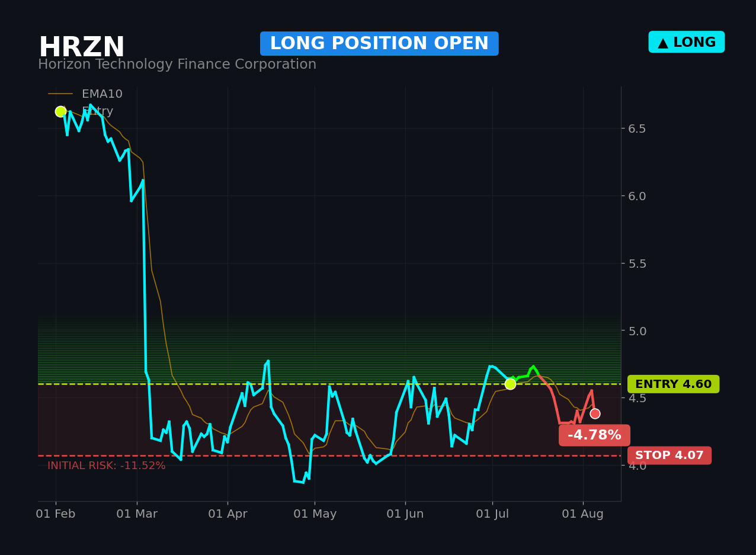Click the entry marker dot in July
This screenshot has height=555, width=756.
pyautogui.click(x=510, y=384)
